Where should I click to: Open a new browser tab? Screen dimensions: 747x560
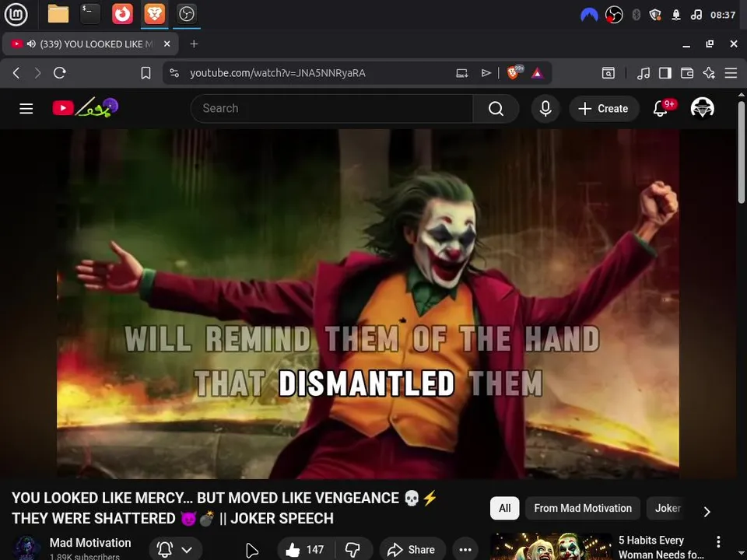[194, 44]
